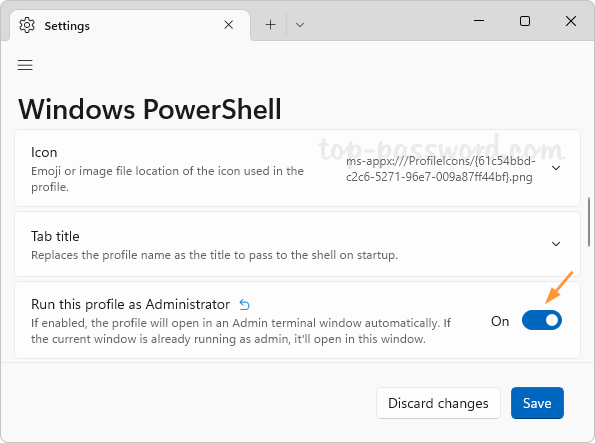Open the hamburger navigation menu
Image resolution: width=595 pixels, height=443 pixels.
click(x=25, y=65)
